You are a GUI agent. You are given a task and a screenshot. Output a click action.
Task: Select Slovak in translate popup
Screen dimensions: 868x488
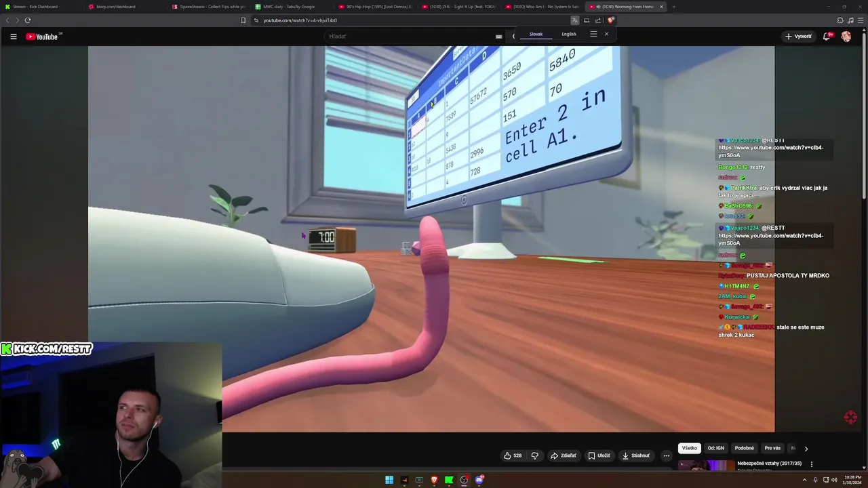pos(536,34)
